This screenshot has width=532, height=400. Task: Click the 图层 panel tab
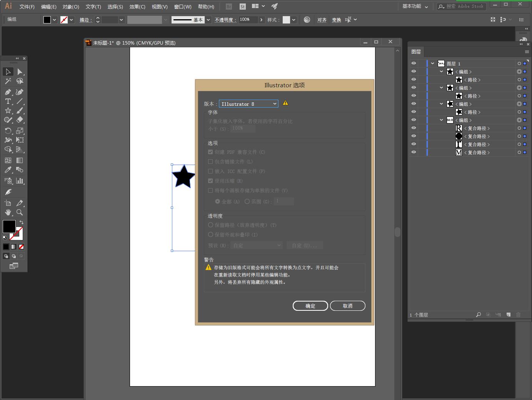coord(416,52)
